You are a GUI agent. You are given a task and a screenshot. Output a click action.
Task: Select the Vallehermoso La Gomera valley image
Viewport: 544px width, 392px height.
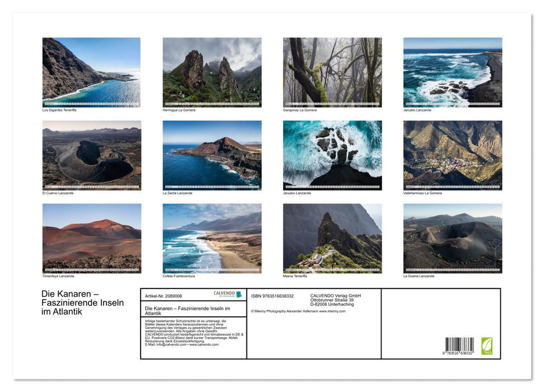click(x=453, y=155)
